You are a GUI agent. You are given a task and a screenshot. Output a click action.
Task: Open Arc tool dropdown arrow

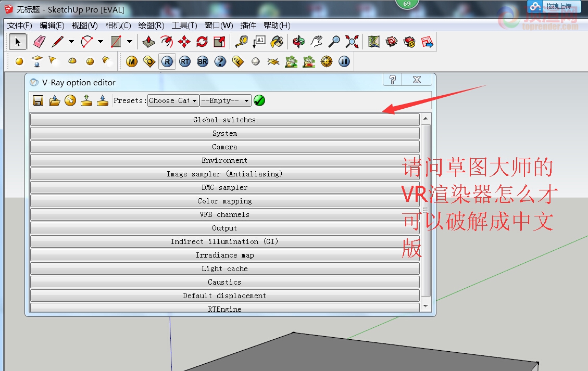coord(101,42)
